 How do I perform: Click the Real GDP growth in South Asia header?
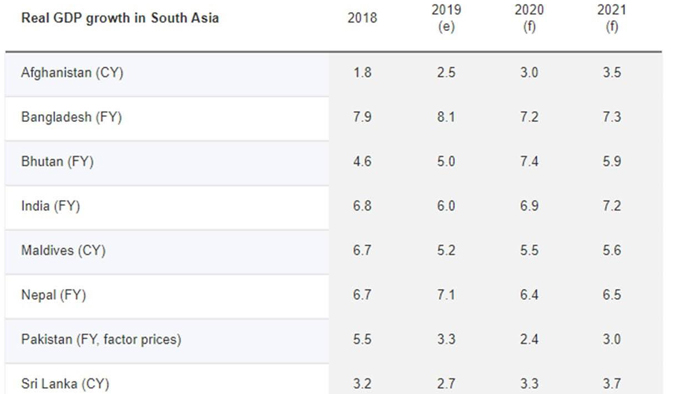(x=120, y=18)
